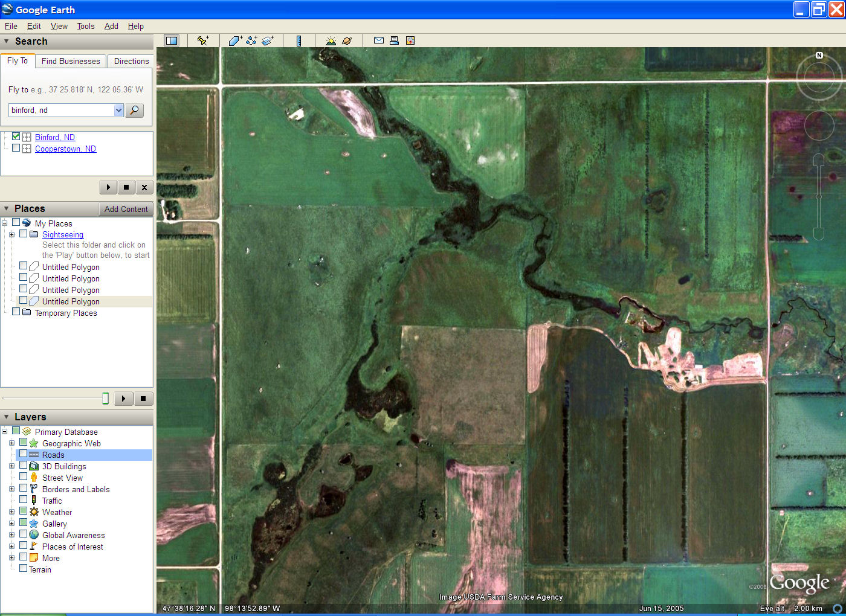Collapse the Places panel triangle
Screen dimensions: 846x616
pos(7,208)
